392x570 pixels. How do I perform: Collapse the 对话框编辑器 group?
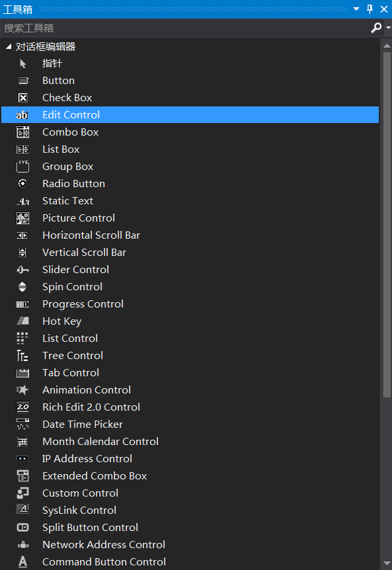click(9, 46)
